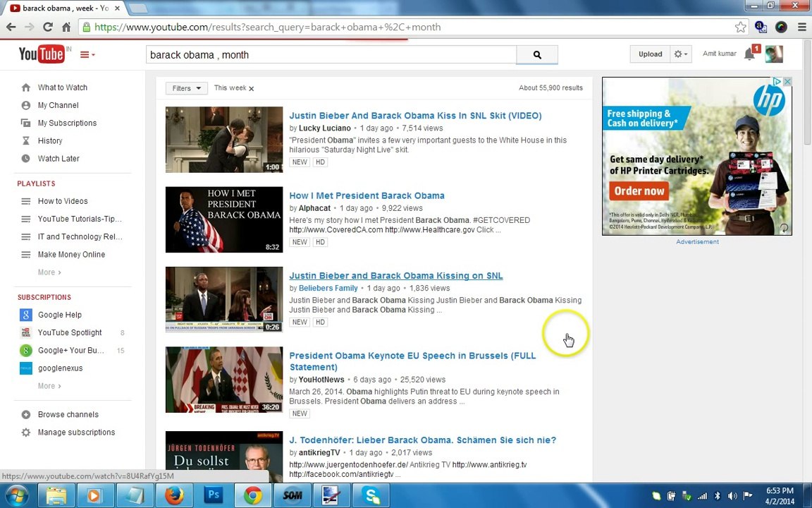Click Manage subscriptions
This screenshot has width=812, height=508.
[76, 433]
